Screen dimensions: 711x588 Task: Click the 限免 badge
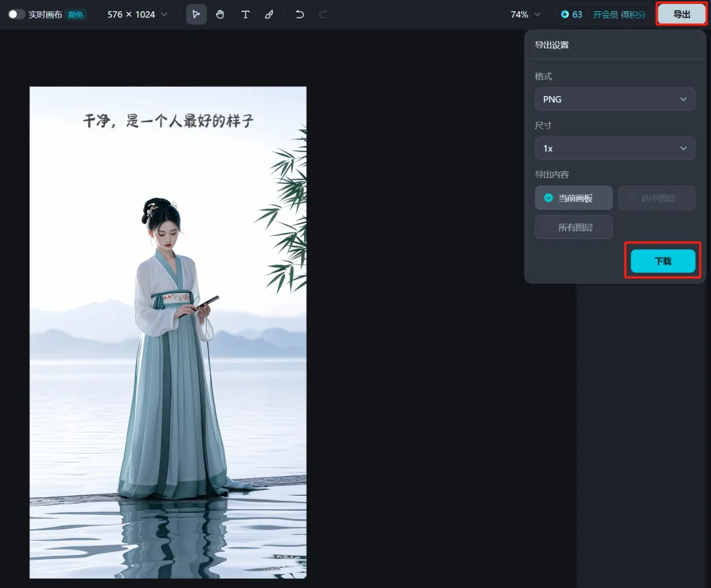click(76, 15)
